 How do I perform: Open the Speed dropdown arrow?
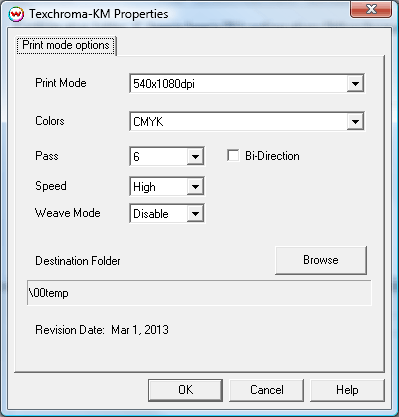pos(195,186)
